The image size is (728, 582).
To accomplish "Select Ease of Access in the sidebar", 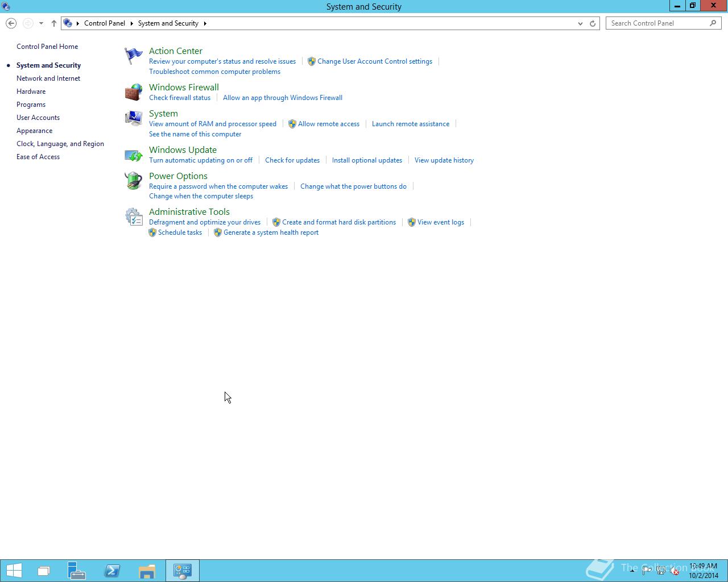I will point(38,157).
